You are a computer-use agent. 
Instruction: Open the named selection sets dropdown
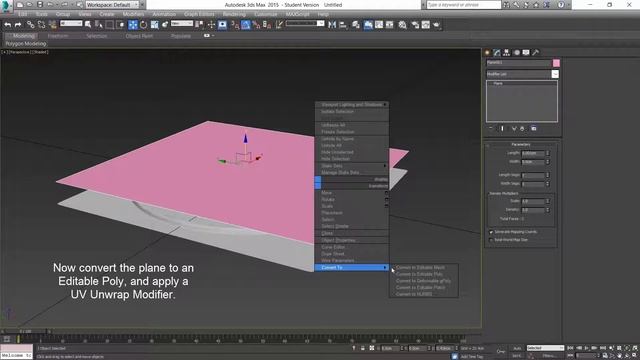(x=305, y=24)
